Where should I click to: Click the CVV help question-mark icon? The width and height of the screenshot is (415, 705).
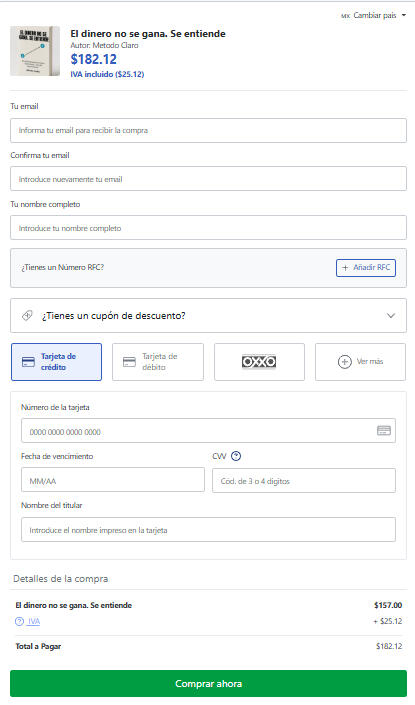tap(236, 456)
